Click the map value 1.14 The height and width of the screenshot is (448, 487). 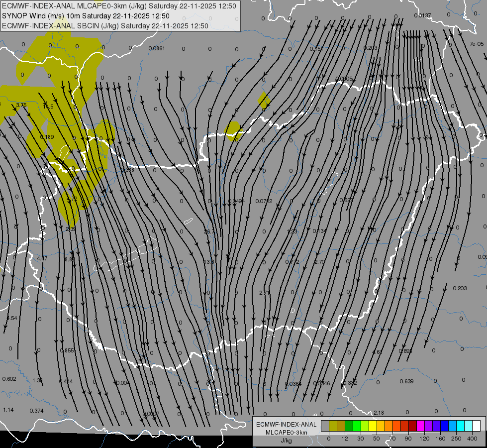click(8, 410)
